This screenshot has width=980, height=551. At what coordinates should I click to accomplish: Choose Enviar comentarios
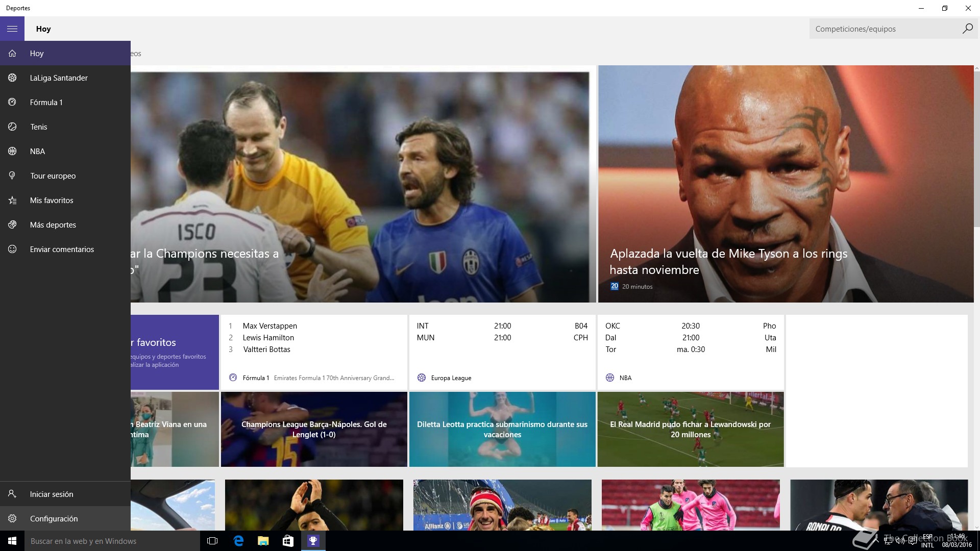point(65,249)
